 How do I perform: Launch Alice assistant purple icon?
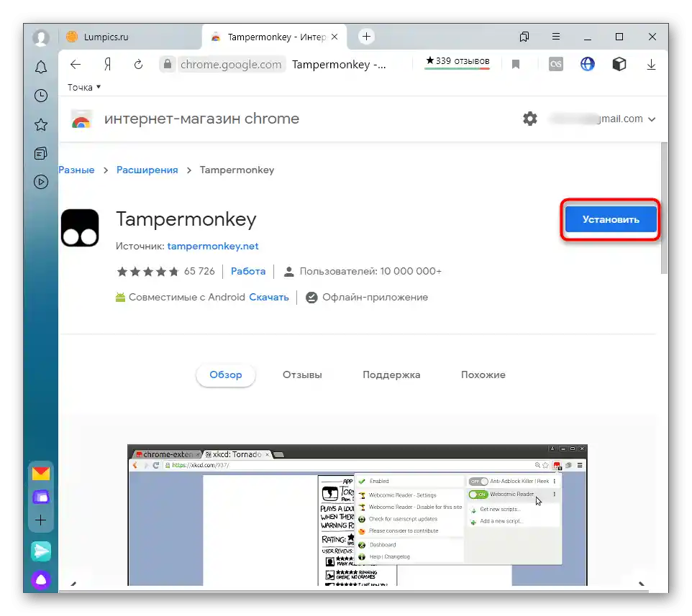41,580
